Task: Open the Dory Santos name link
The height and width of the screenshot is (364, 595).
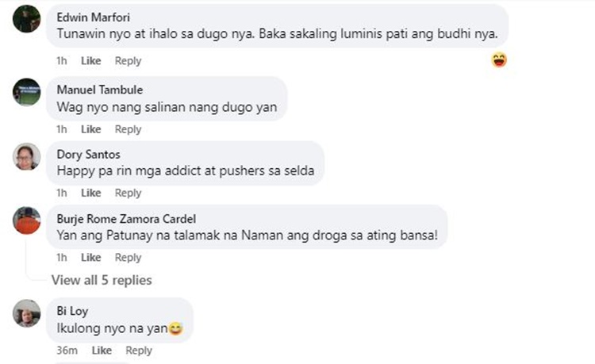Action: coord(88,155)
